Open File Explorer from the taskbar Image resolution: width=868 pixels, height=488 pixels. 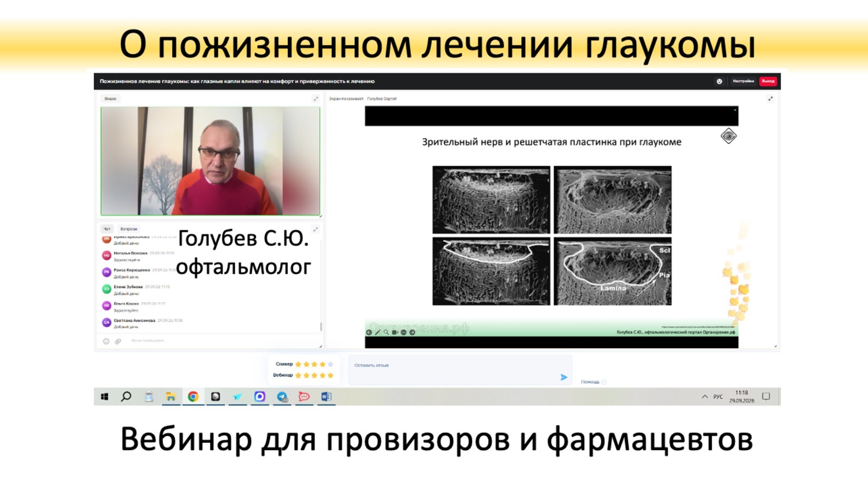[171, 397]
